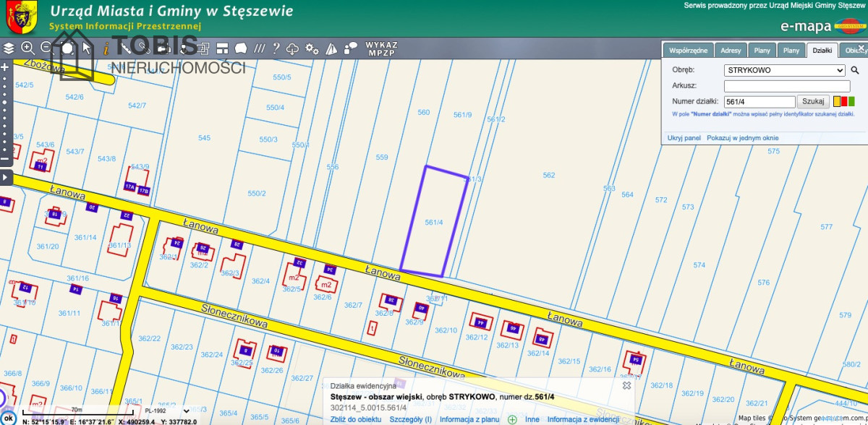868x425 pixels.
Task: Select the zoom in magnifier tool
Action: [28, 48]
